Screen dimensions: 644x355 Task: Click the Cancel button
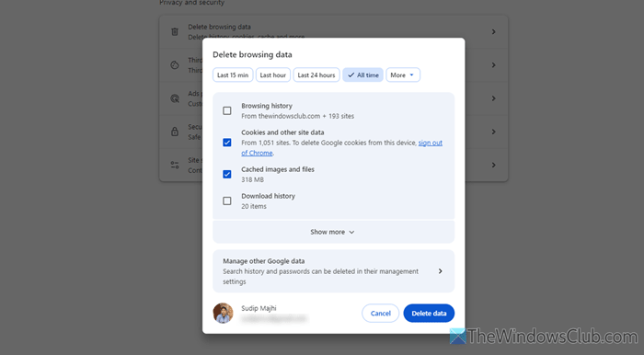click(380, 313)
